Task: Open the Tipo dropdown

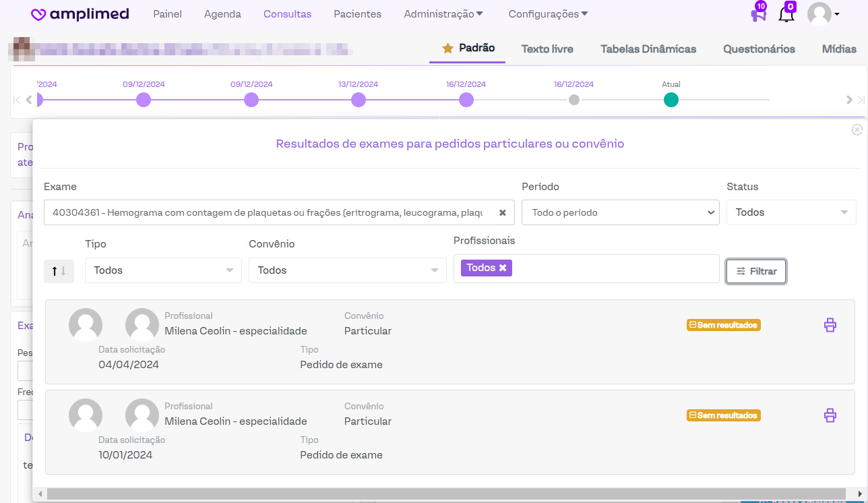Action: [162, 270]
